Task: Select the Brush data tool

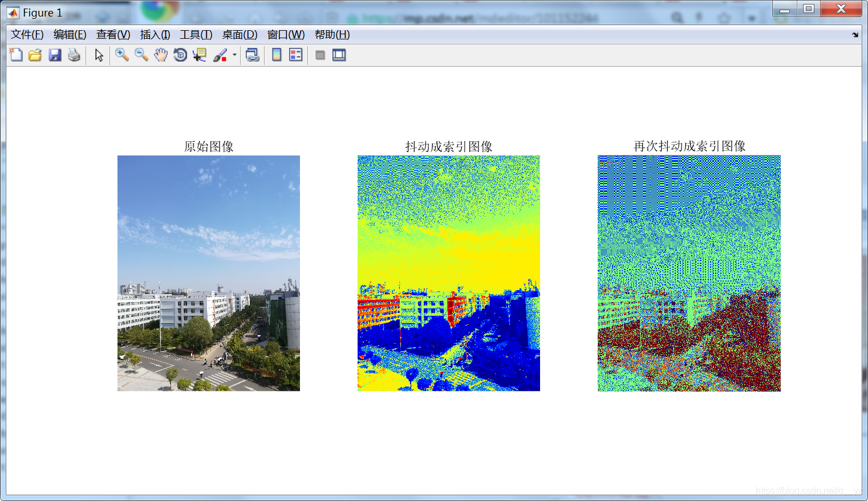Action: point(220,55)
